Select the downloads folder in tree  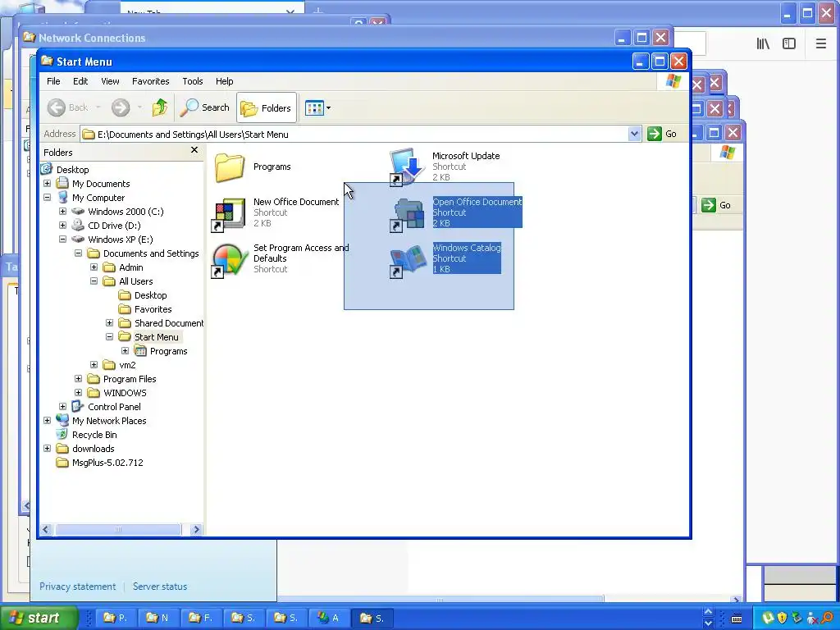click(62, 449)
